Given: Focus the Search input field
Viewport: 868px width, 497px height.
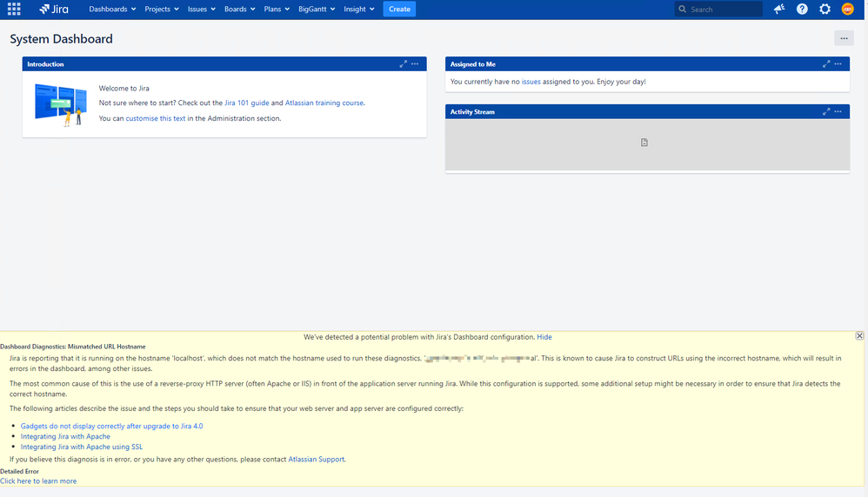Looking at the screenshot, I should click(x=718, y=9).
